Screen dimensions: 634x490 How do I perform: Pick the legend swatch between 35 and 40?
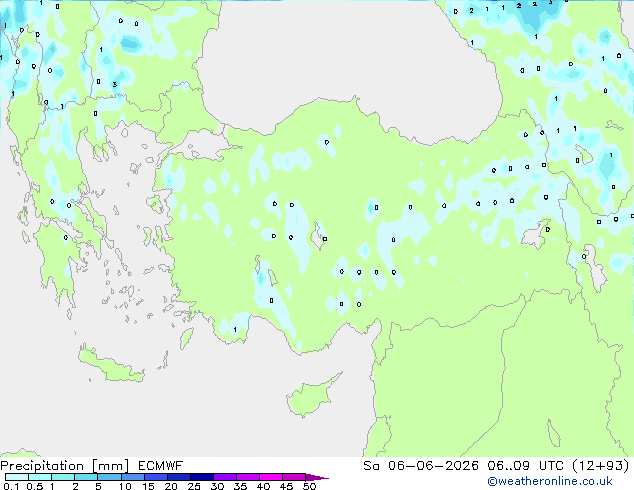pyautogui.click(x=248, y=477)
